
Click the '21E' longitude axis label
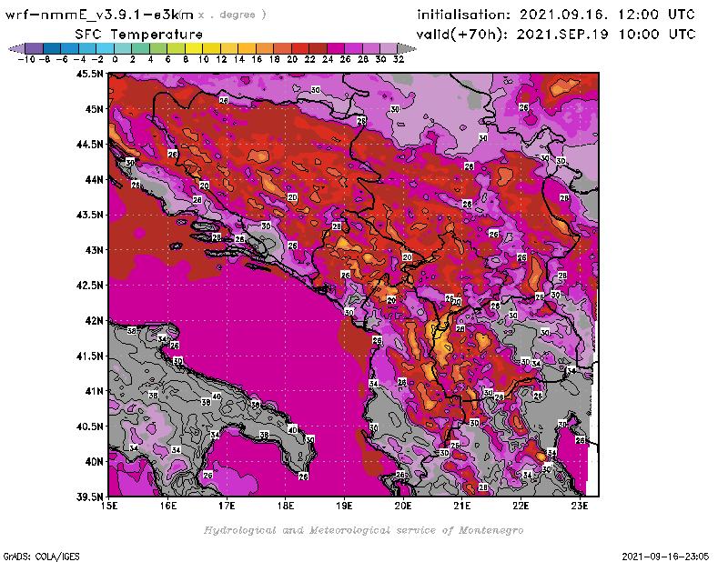[462, 506]
